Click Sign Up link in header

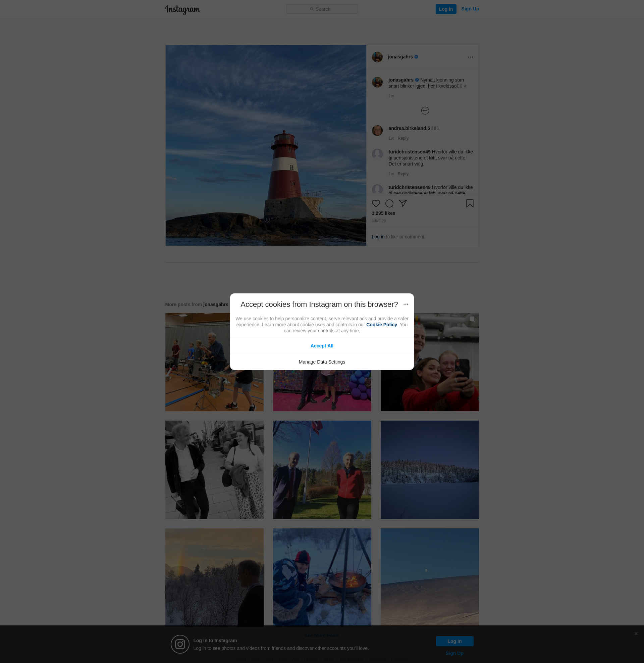(x=470, y=9)
